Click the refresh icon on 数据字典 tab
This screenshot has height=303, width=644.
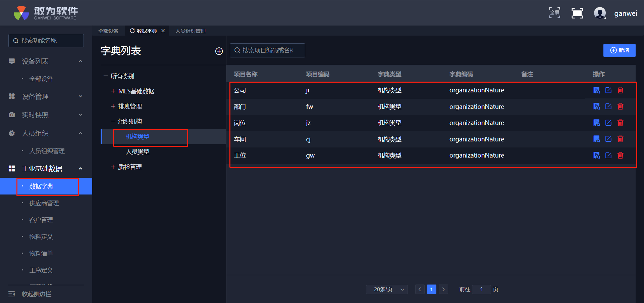132,31
